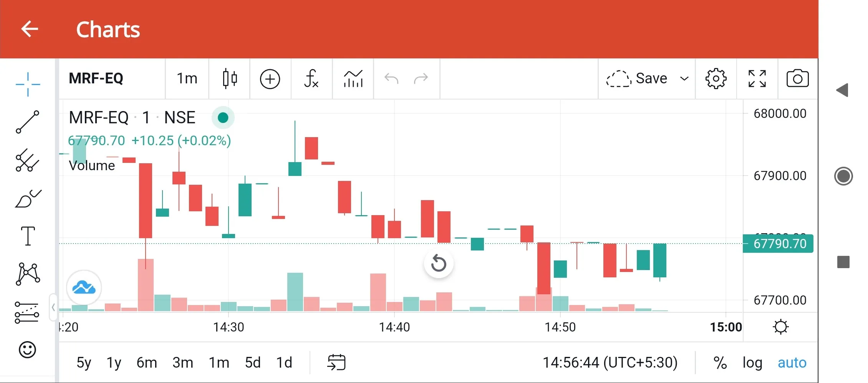Open the go to date picker
The image size is (868, 383).
[336, 362]
